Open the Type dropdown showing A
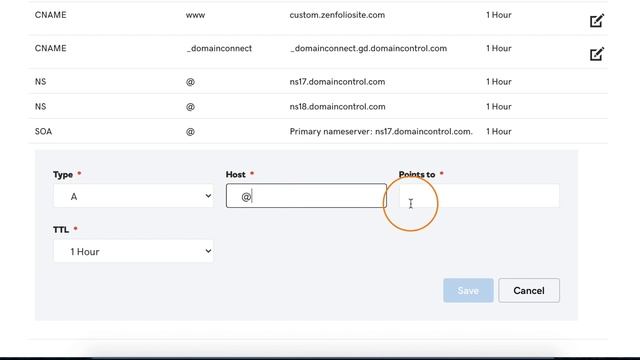Viewport: 640px width, 360px height. coord(133,196)
